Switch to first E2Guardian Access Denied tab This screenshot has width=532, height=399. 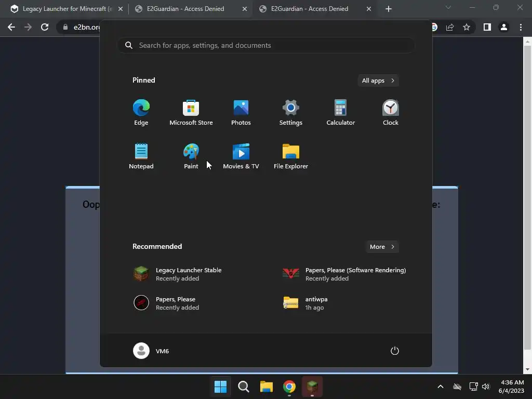coord(185,9)
